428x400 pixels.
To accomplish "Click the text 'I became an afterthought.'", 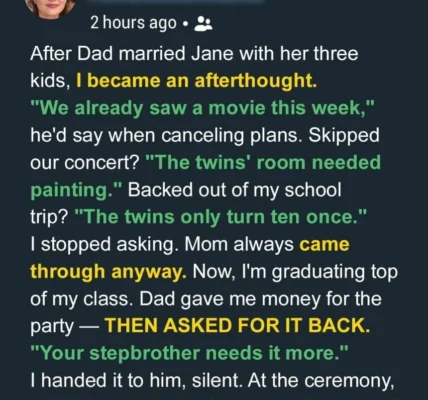I will (x=196, y=81).
